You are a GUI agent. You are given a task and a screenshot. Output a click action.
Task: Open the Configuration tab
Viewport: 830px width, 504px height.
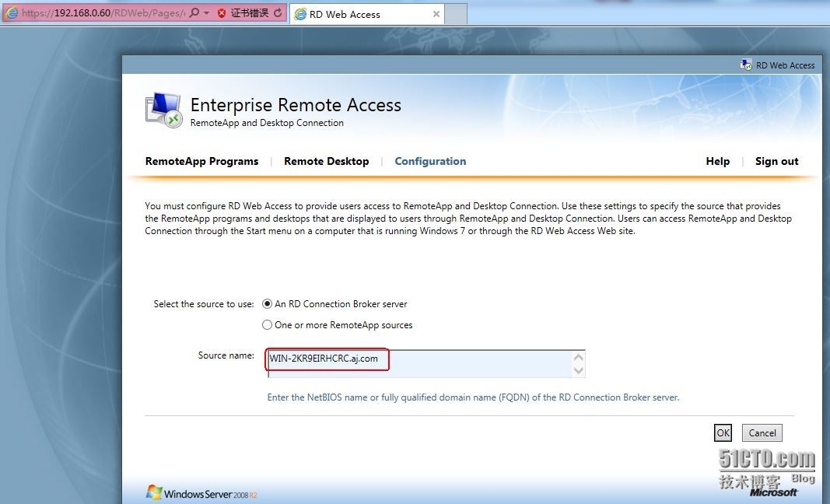tap(430, 161)
